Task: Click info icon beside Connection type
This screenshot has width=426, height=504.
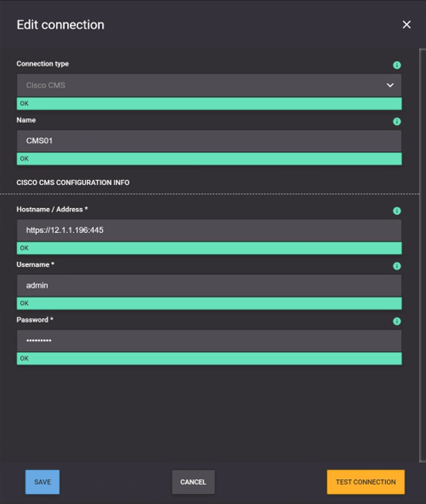Action: click(x=397, y=65)
